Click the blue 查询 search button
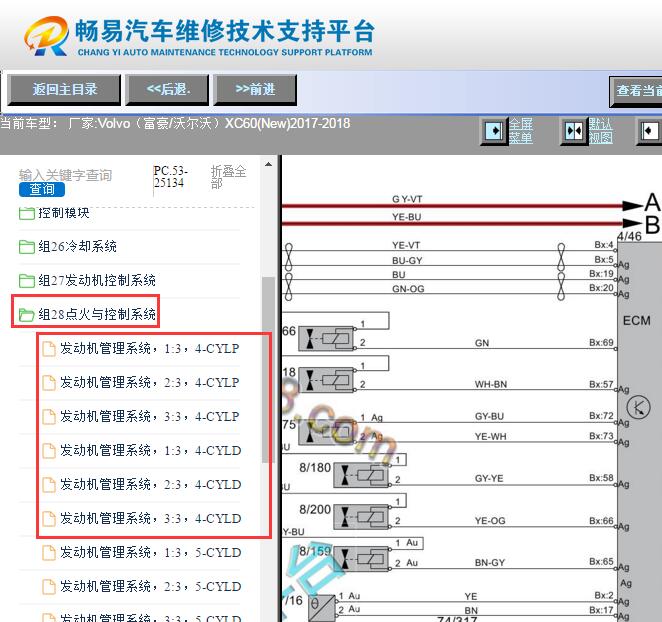 (x=42, y=189)
